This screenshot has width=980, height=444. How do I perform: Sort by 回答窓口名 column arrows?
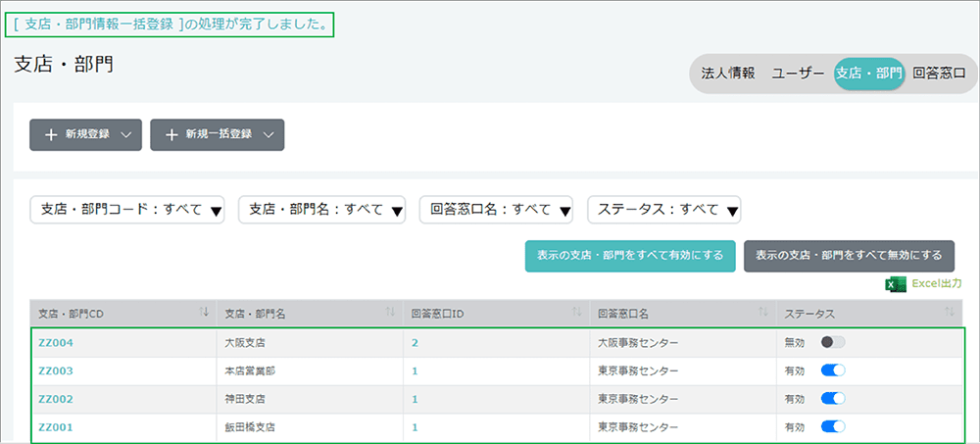coord(762,313)
